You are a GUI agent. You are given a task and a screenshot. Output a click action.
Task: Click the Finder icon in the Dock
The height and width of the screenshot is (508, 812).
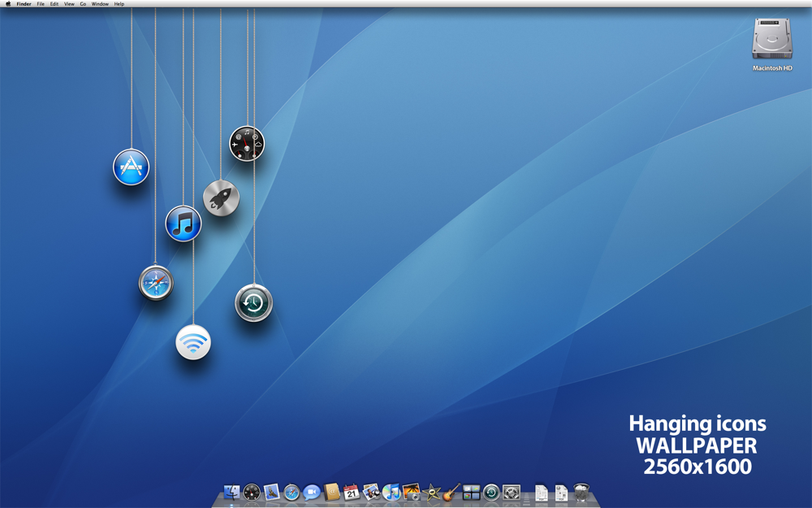click(x=231, y=493)
